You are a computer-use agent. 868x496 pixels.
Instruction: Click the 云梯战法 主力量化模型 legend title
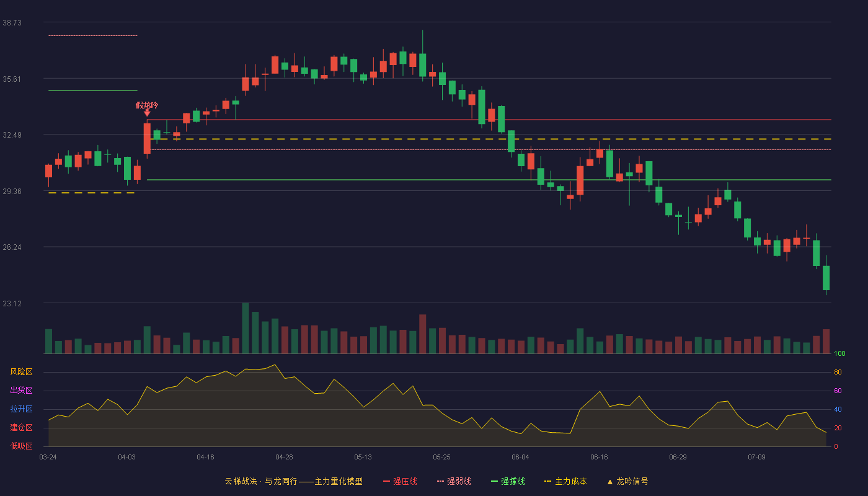point(293,481)
